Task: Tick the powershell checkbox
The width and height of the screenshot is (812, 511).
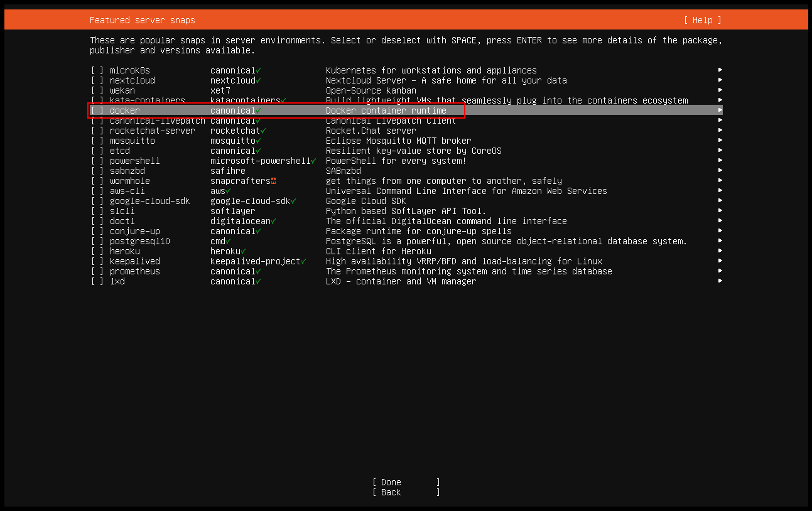Action: click(x=97, y=161)
